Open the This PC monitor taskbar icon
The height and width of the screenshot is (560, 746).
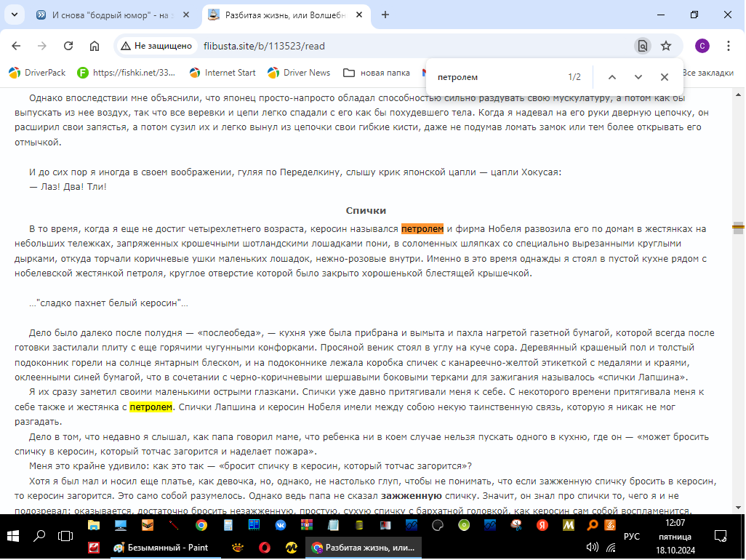point(121,525)
